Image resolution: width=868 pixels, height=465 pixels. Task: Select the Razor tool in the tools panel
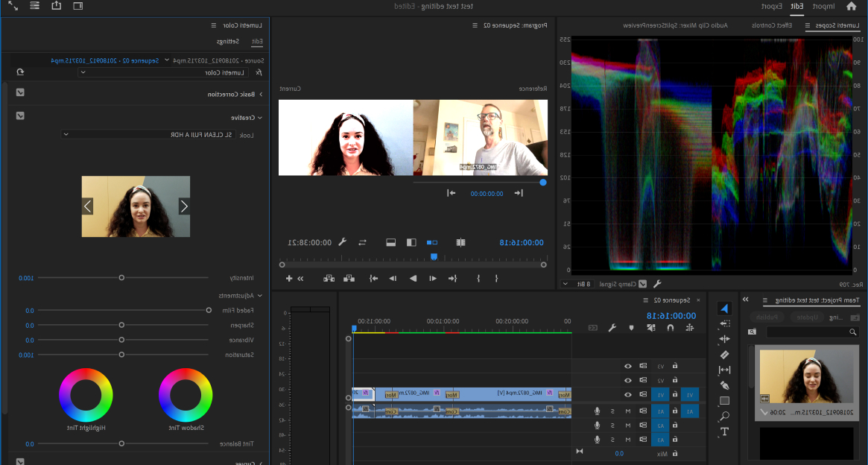(x=724, y=355)
